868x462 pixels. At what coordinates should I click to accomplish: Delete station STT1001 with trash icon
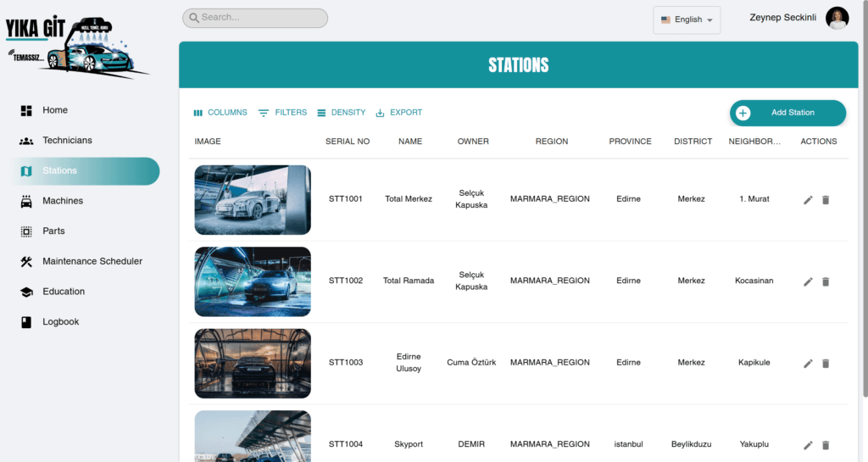pos(826,200)
